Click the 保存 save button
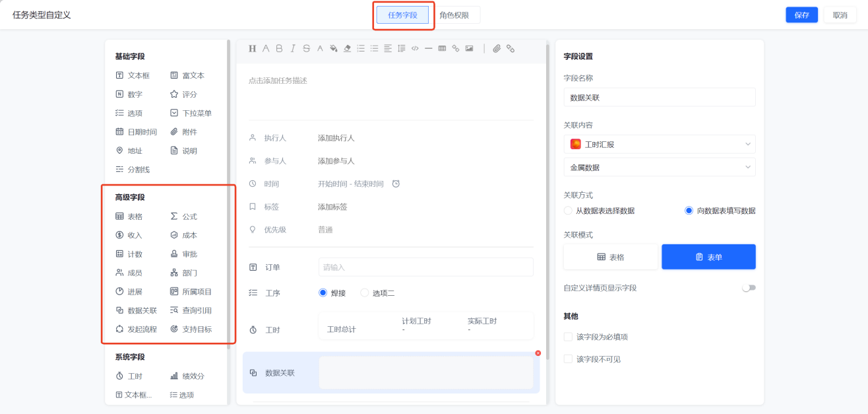 coord(801,15)
